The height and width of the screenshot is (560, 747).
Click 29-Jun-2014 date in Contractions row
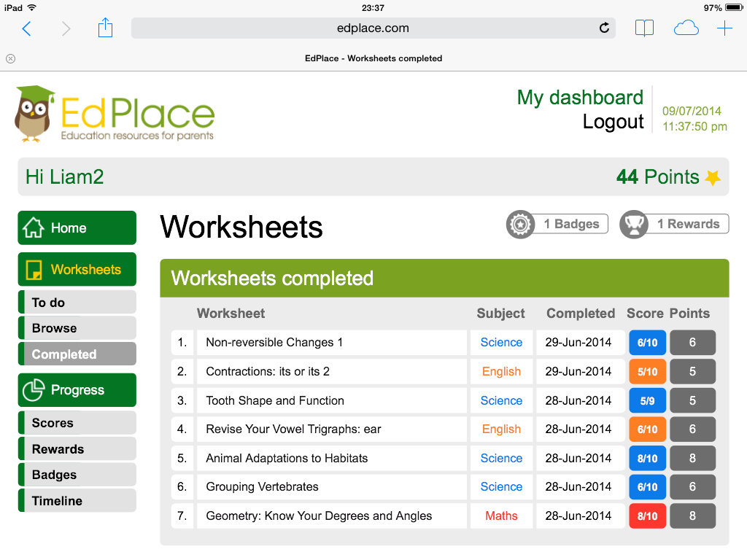coord(578,371)
